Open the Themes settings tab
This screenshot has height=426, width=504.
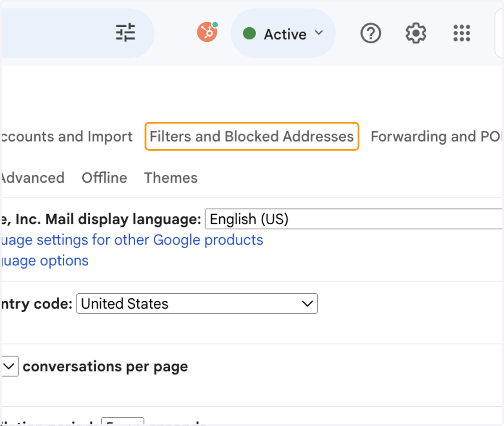coord(171,178)
